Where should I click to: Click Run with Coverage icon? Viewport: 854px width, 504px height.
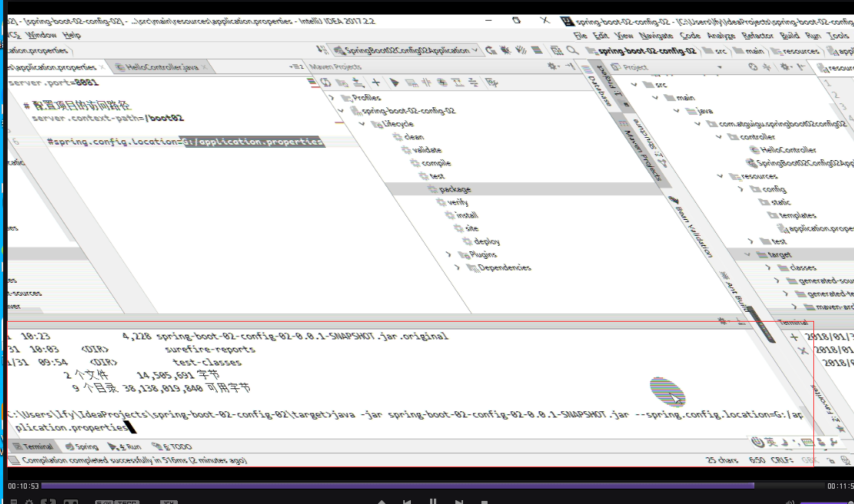pyautogui.click(x=521, y=50)
